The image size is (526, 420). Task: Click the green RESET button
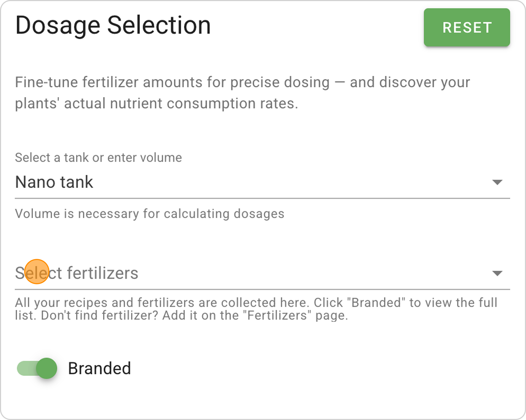coord(467,27)
